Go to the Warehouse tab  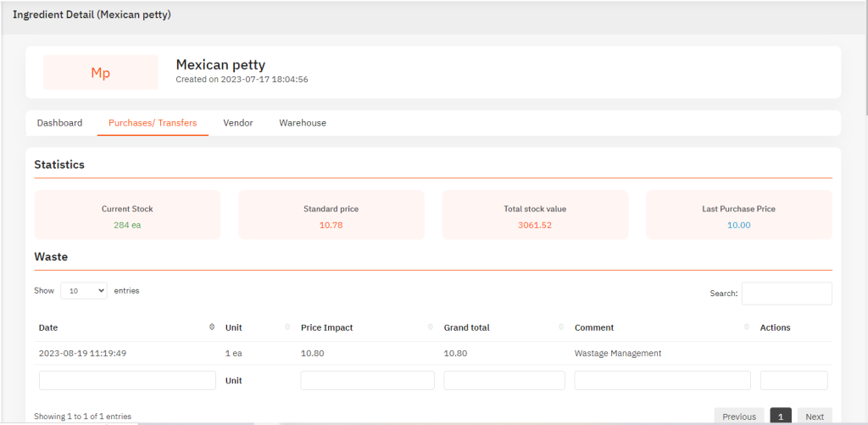303,123
